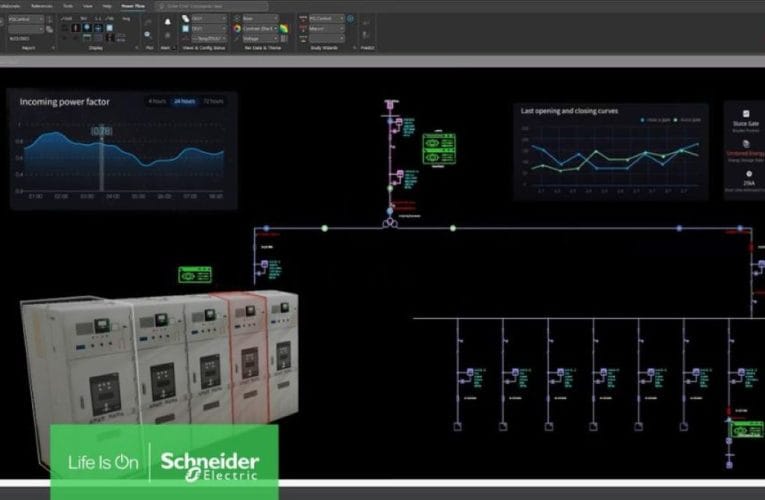The image size is (765, 500).
Task: Click the left green node on main bus
Action: click(x=324, y=228)
